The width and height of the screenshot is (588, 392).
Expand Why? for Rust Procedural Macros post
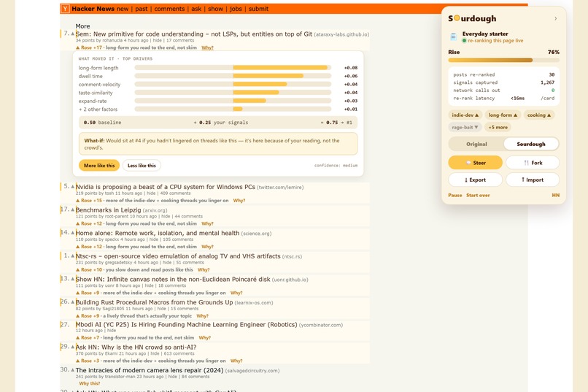click(203, 316)
